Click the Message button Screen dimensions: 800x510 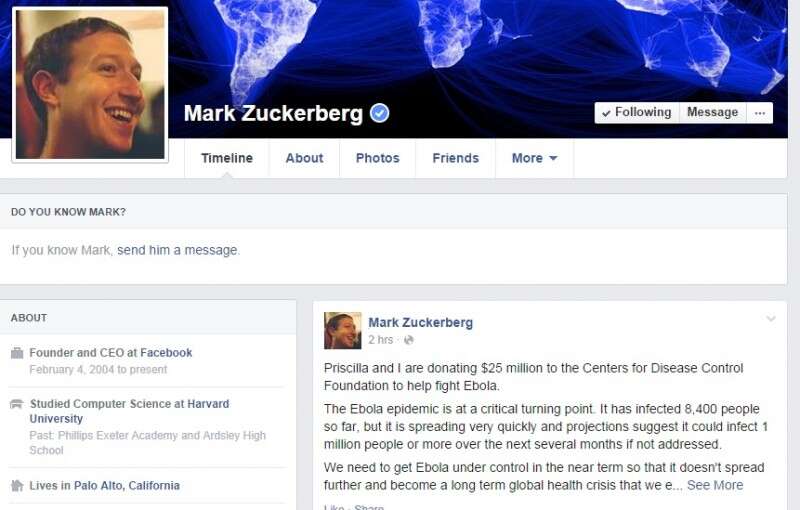click(x=713, y=113)
